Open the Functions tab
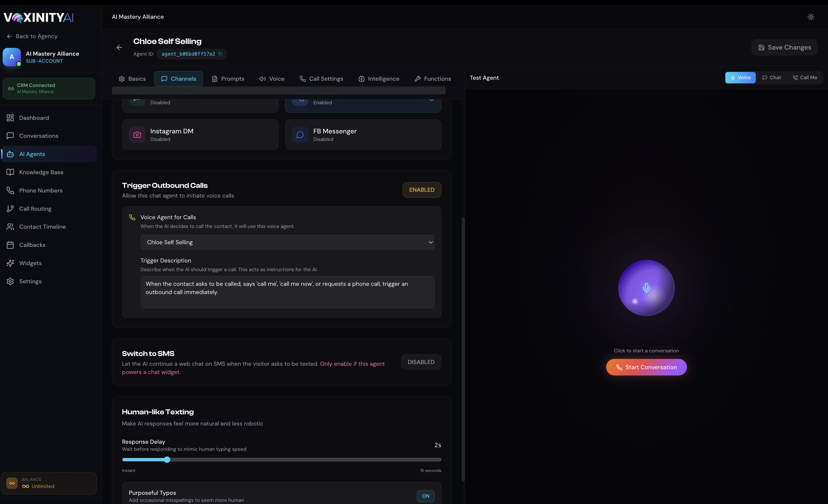This screenshot has height=504, width=828. [x=432, y=78]
